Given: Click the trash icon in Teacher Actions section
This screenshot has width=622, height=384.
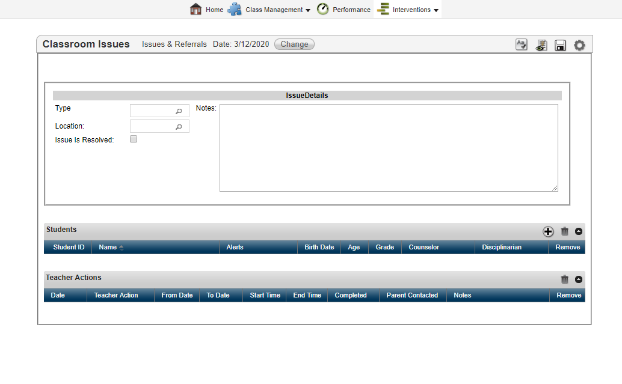Looking at the screenshot, I should (x=564, y=279).
